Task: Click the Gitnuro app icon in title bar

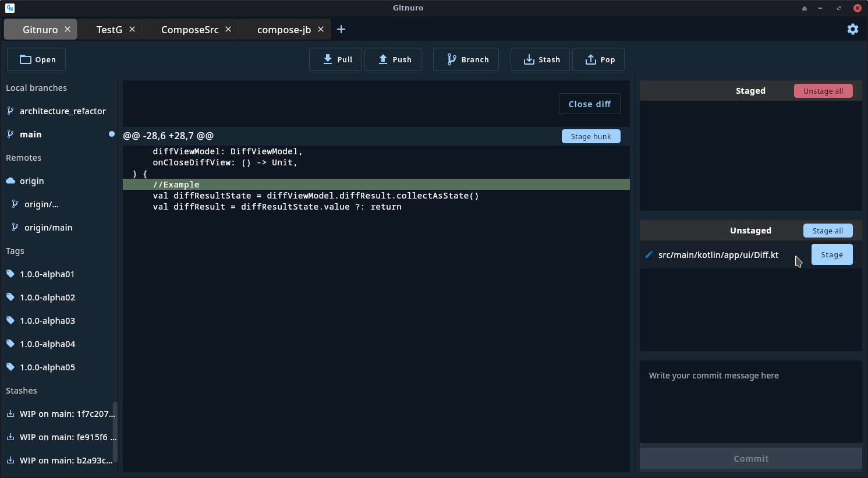Action: [9, 8]
